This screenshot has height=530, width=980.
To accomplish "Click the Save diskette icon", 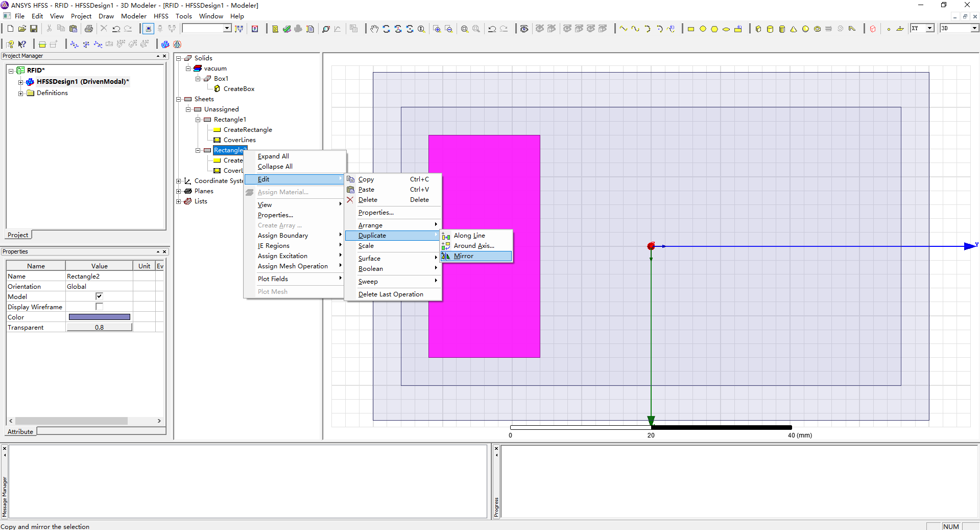I will [x=34, y=29].
